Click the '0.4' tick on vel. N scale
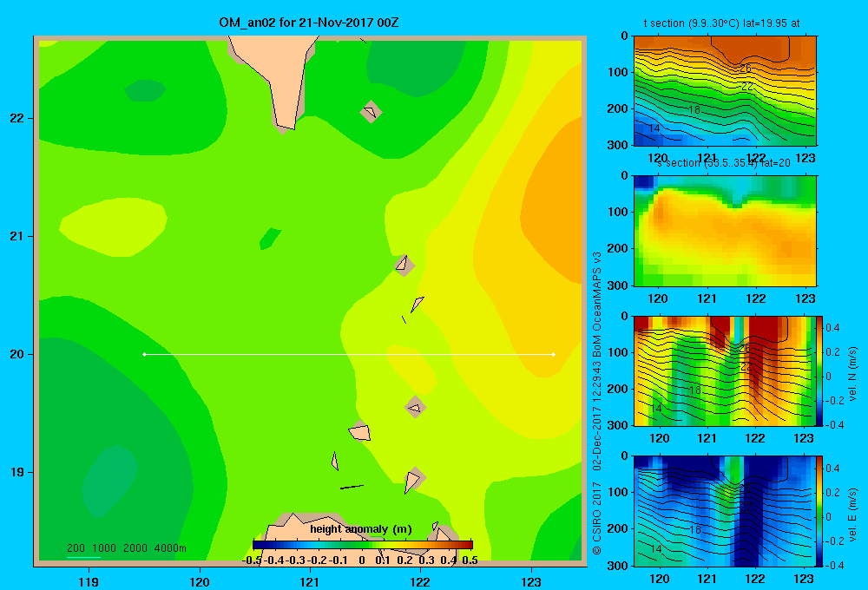The width and height of the screenshot is (868, 590). (x=832, y=328)
